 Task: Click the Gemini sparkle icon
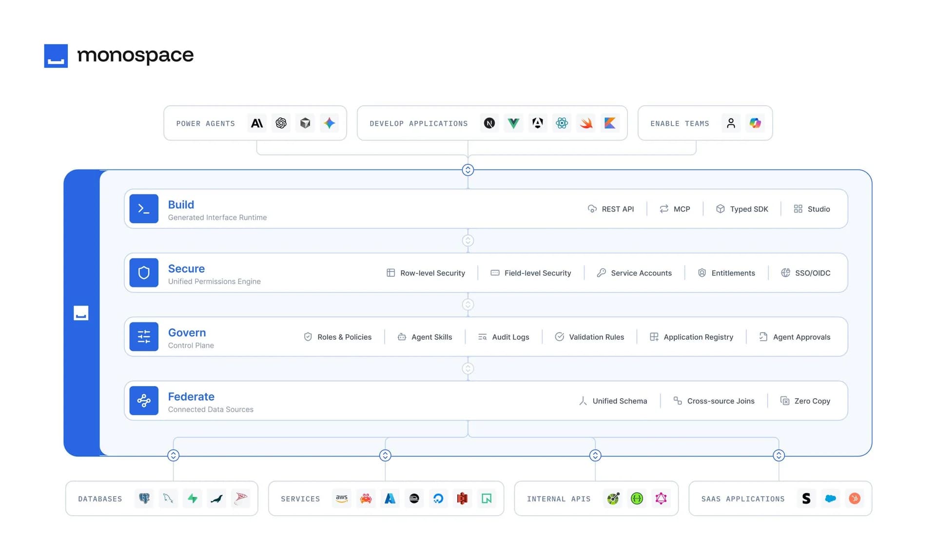pos(330,123)
